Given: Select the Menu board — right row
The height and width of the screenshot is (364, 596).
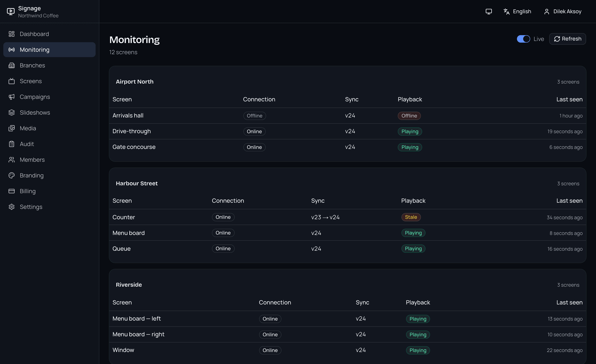Looking at the screenshot, I should coord(348,334).
